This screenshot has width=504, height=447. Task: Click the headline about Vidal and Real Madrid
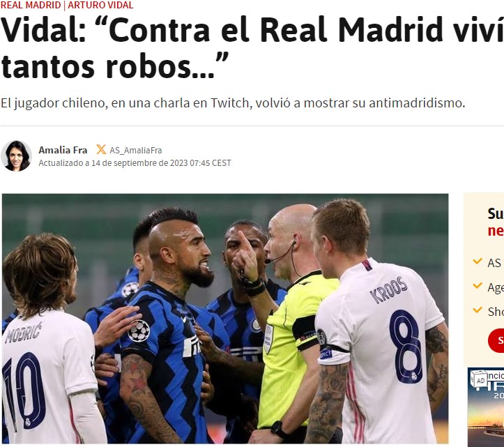pyautogui.click(x=252, y=47)
